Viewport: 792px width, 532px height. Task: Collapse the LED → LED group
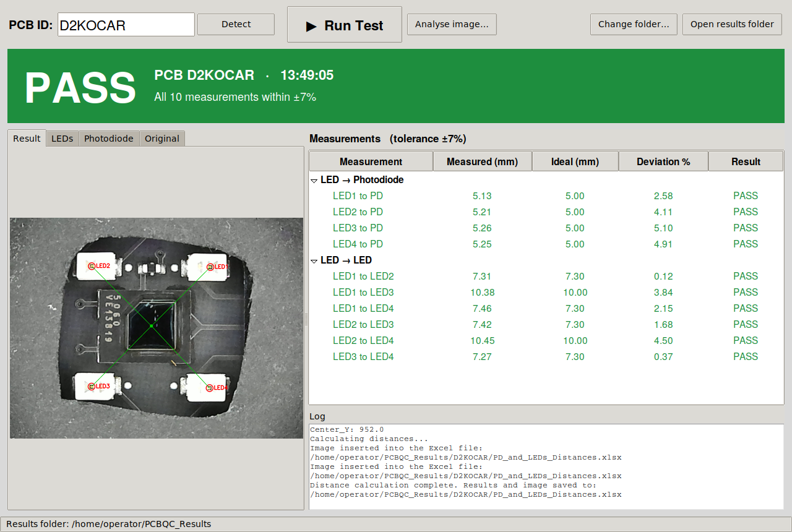(x=315, y=260)
